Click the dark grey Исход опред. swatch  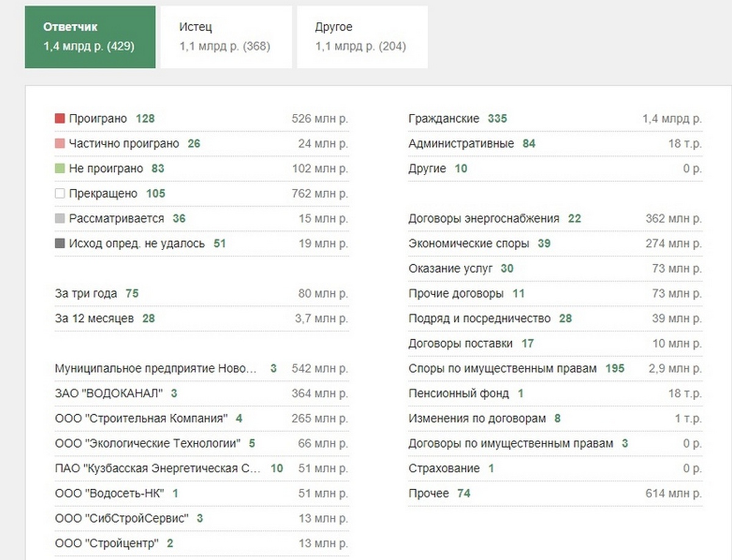tap(60, 243)
